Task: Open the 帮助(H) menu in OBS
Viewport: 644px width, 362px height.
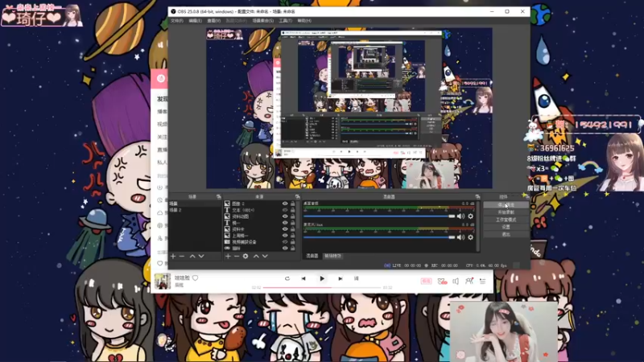Action: tap(304, 21)
